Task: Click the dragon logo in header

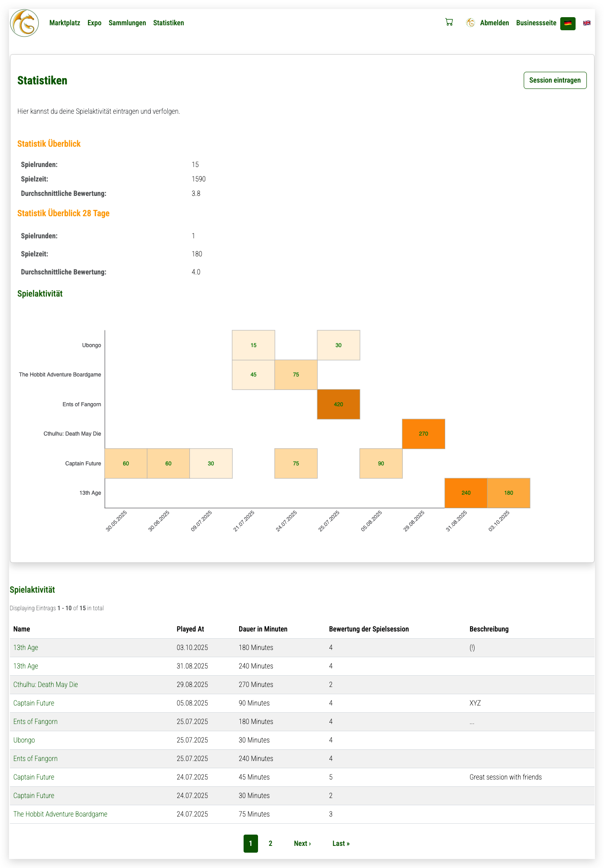Action: (x=24, y=23)
